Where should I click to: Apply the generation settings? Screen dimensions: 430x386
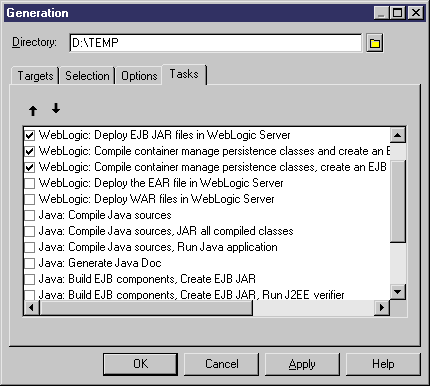tap(302, 364)
